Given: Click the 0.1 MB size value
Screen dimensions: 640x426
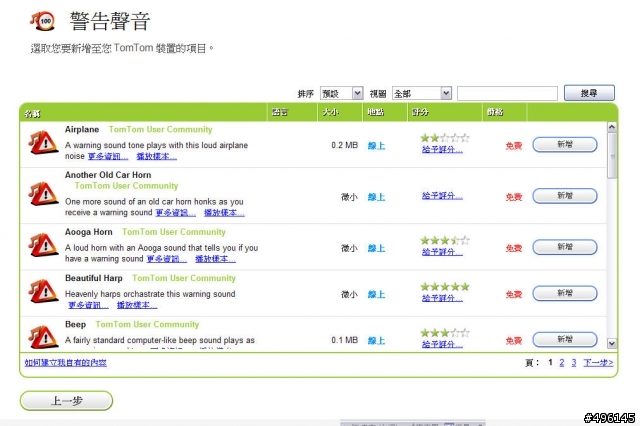Looking at the screenshot, I should point(344,340).
